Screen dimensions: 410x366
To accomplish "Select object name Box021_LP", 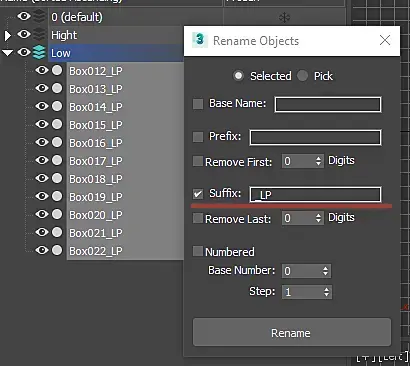I will [x=96, y=233].
